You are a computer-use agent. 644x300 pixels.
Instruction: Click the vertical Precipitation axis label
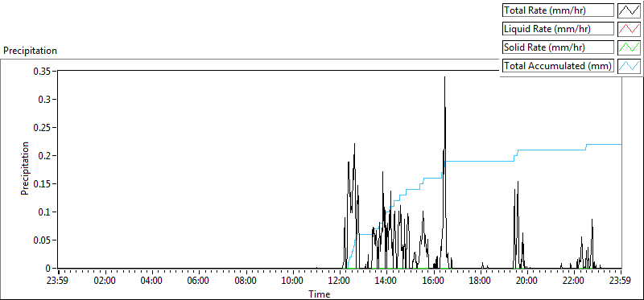click(x=25, y=168)
